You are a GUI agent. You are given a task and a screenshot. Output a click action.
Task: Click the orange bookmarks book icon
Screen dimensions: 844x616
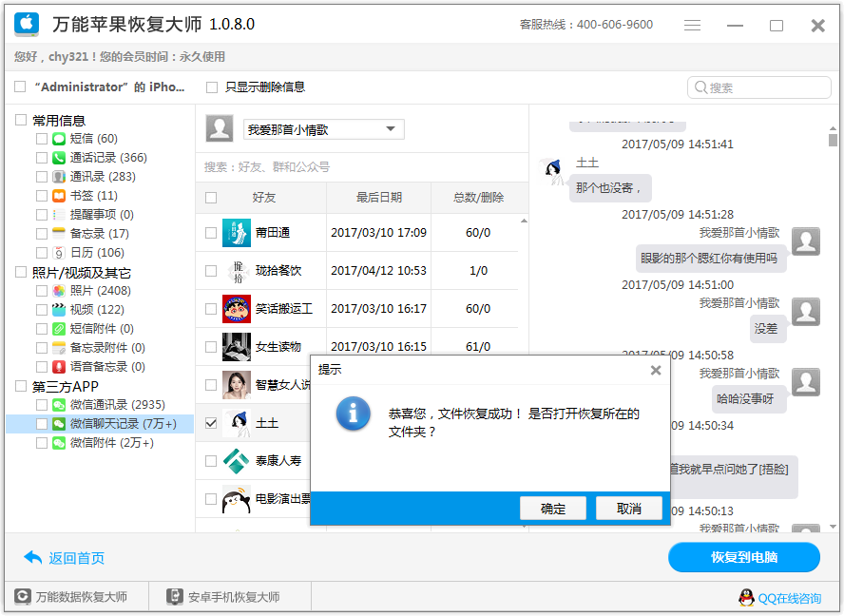coord(59,196)
